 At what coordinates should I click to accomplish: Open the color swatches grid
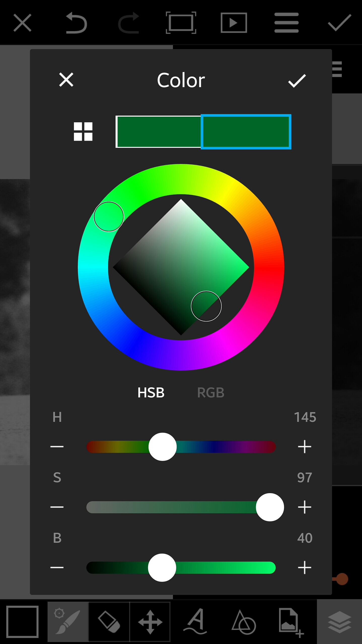83,131
